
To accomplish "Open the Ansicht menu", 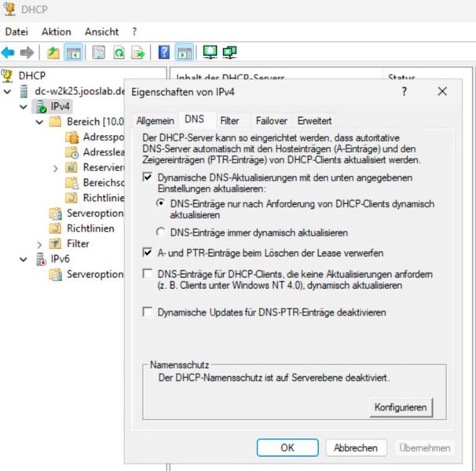I will tap(101, 31).
